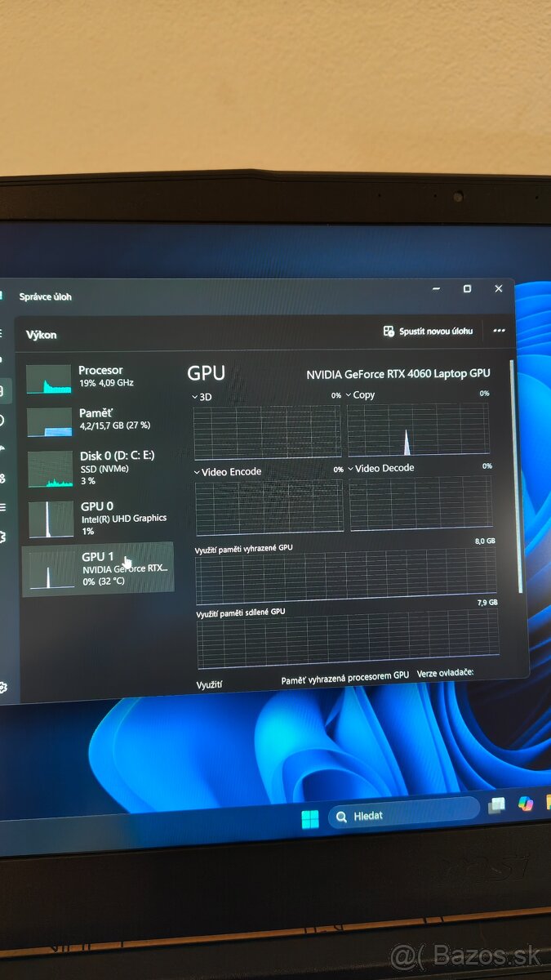
Task: Expand the Copy engine dropdown
Action: (x=349, y=394)
